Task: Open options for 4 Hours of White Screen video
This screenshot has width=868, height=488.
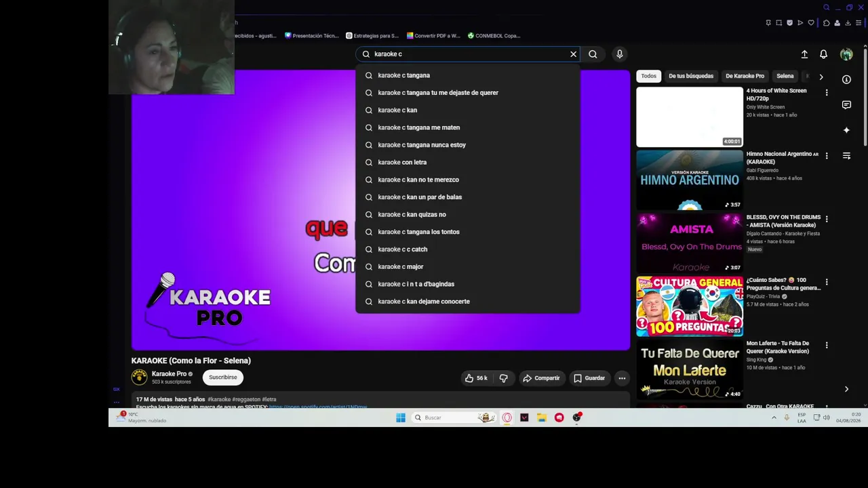Action: click(x=826, y=93)
